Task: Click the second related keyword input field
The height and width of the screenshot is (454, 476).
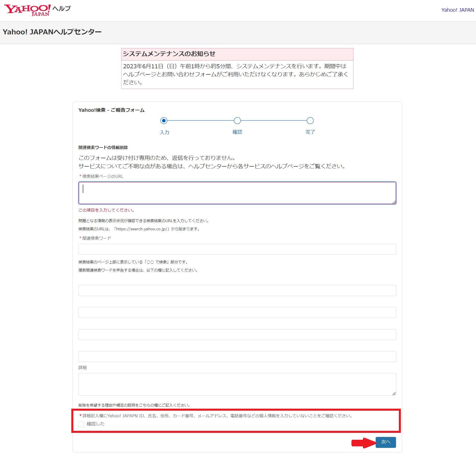Action: tap(237, 290)
